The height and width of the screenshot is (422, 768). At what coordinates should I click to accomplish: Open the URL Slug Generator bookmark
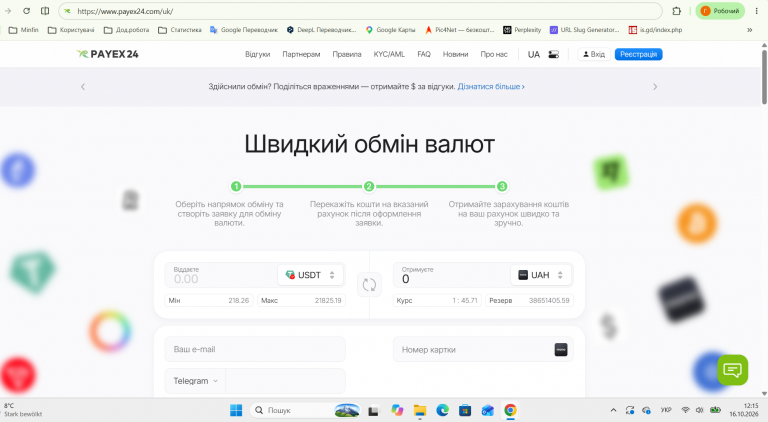click(x=584, y=30)
